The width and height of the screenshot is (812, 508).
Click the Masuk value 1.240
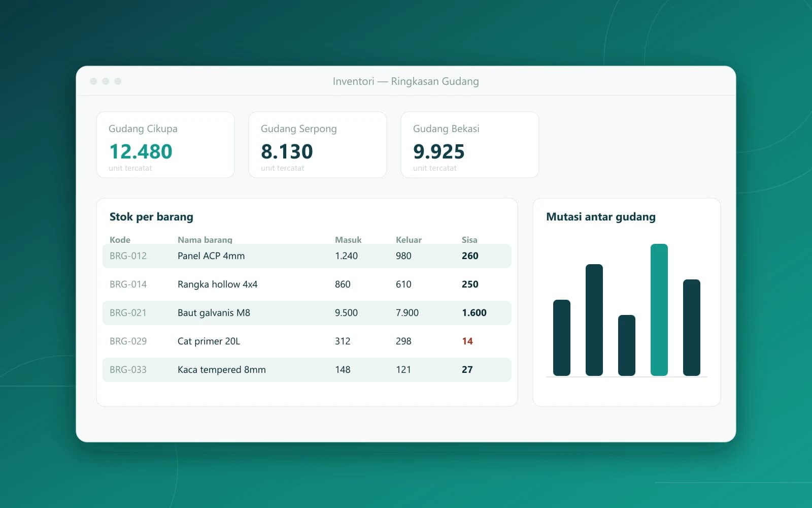click(x=346, y=256)
